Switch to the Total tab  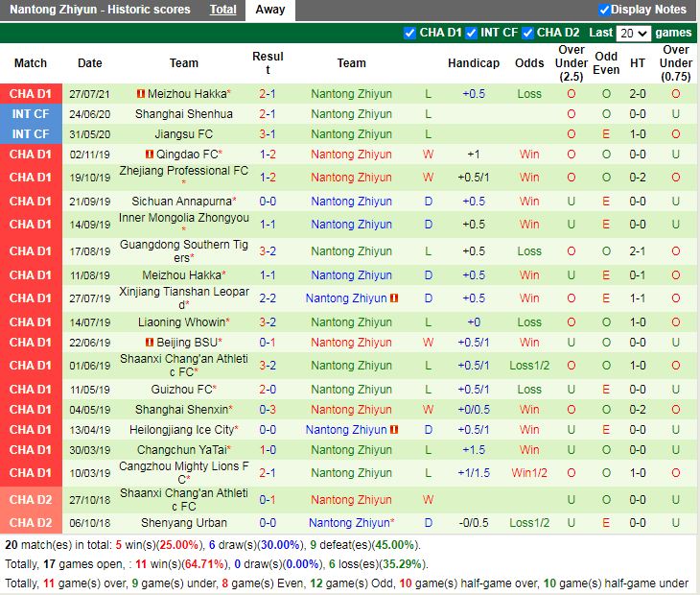[223, 10]
